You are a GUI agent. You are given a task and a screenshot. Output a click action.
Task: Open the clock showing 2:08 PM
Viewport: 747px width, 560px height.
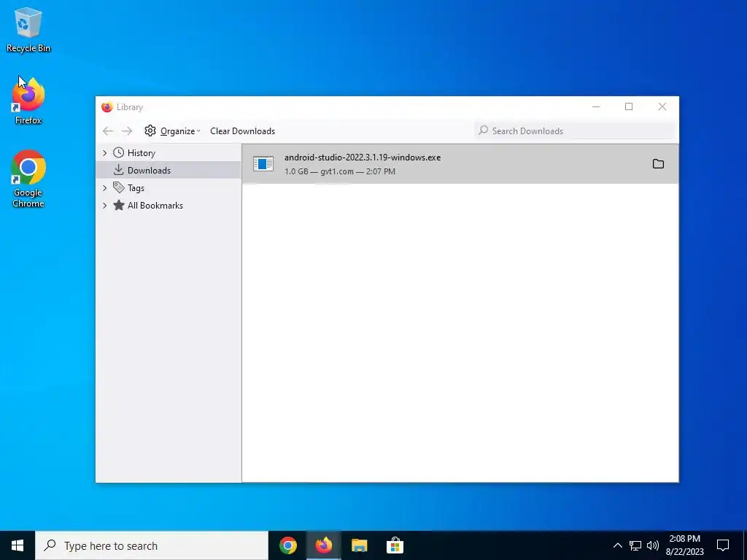pyautogui.click(x=684, y=545)
